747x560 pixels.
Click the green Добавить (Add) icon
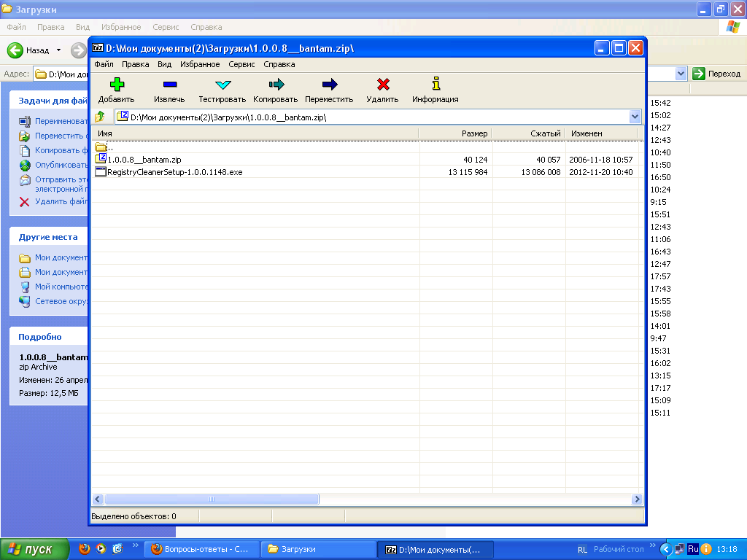click(117, 85)
